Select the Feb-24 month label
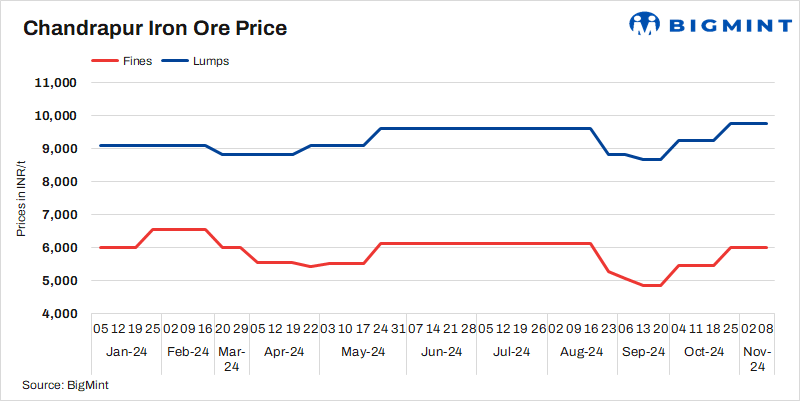This screenshot has height=401, width=800. pos(187,352)
